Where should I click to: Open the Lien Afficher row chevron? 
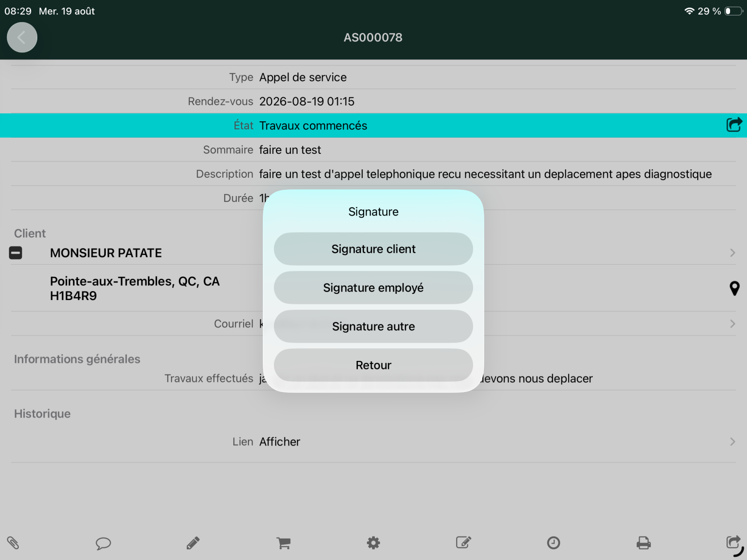coord(732,441)
